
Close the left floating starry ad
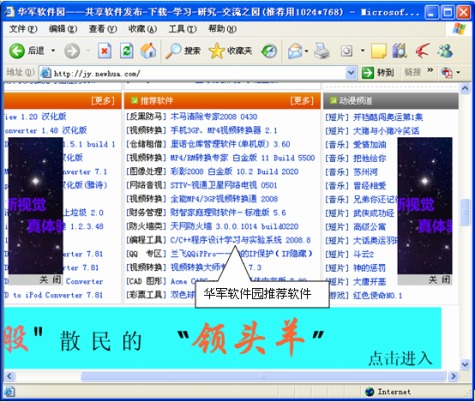[50, 280]
